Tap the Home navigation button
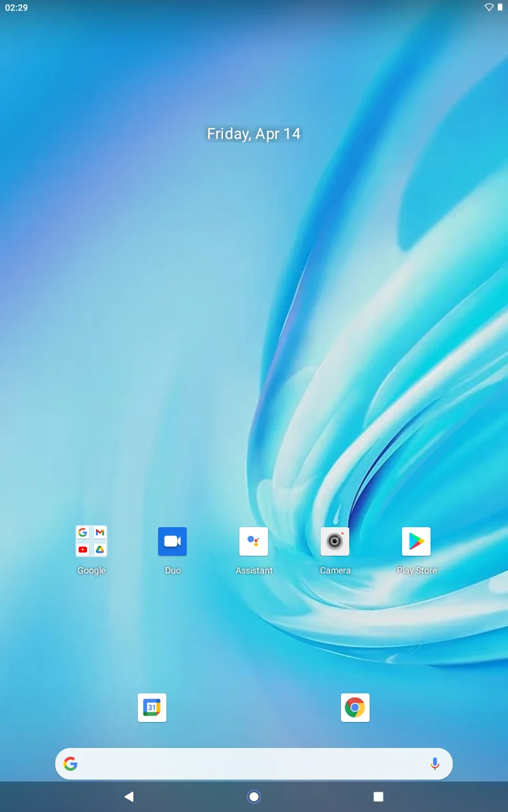 coord(254,797)
